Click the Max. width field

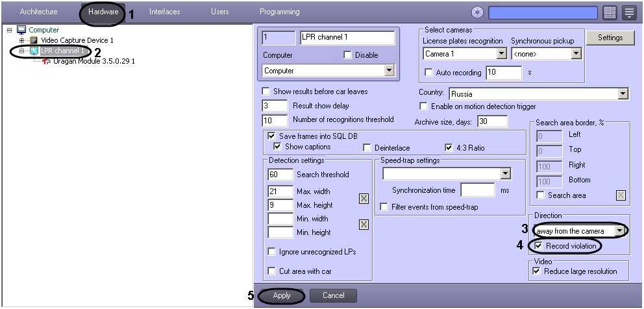click(x=280, y=192)
